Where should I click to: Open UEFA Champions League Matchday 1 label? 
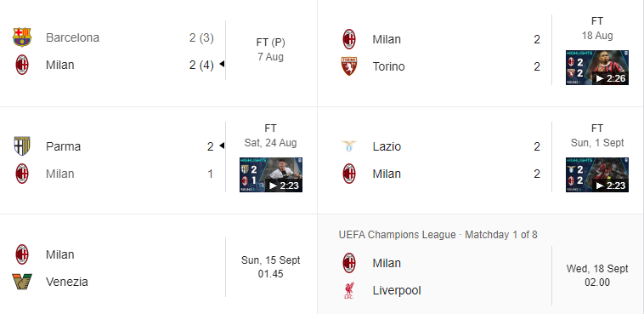pyautogui.click(x=438, y=235)
